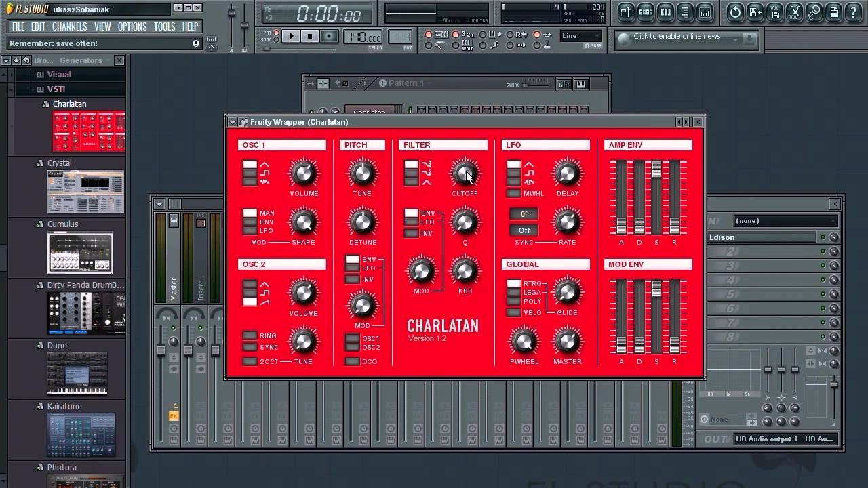Click the MOD ENV attack slider

click(621, 317)
